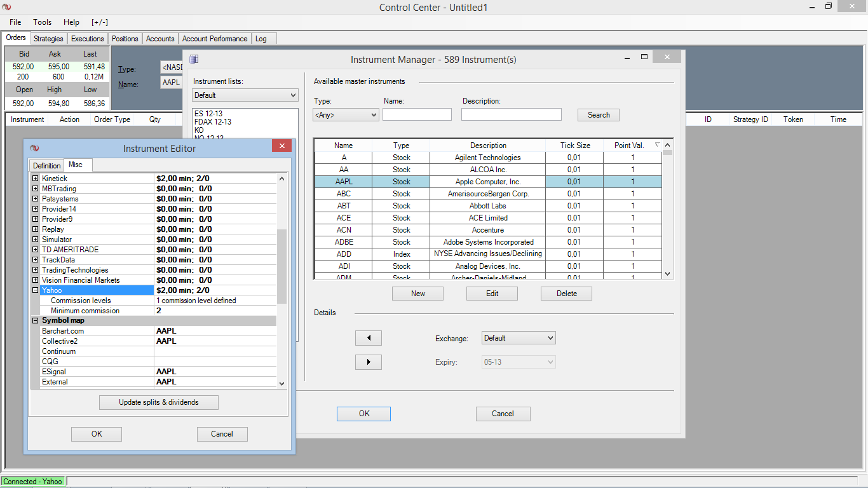Image resolution: width=868 pixels, height=488 pixels.
Task: Click the left arrow button in Details
Action: pos(368,338)
